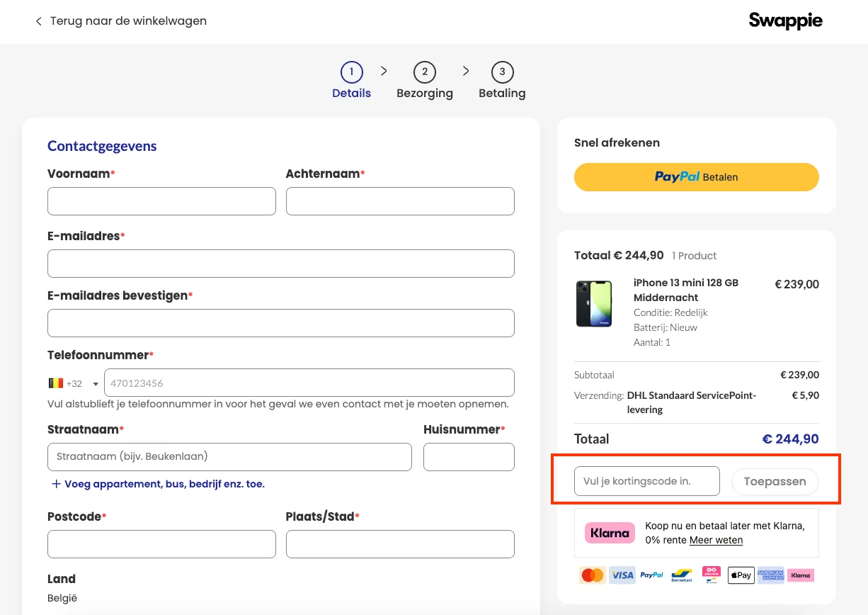Click the 1 Product label

coord(695,256)
